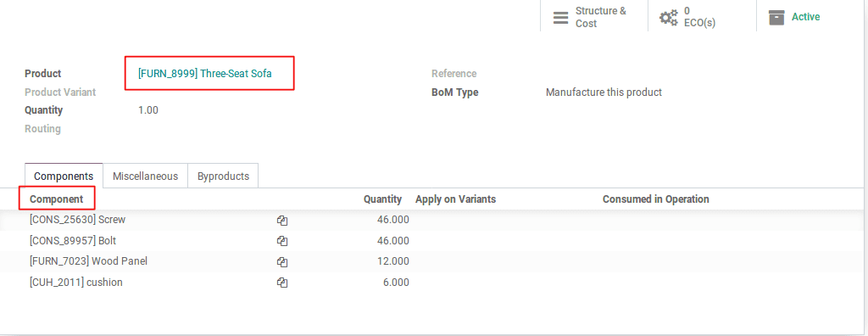Click the BoM Type value Manufacture this product
This screenshot has width=868, height=336.
pos(604,92)
